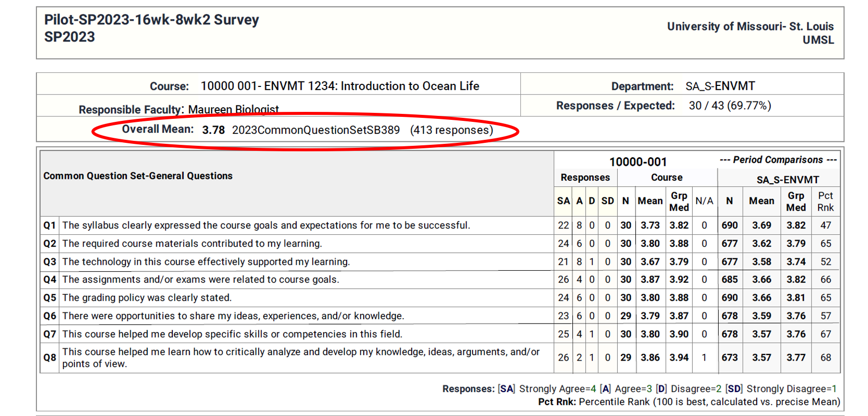Click the Period Comparisons heading
868x416 pixels.
point(778,160)
